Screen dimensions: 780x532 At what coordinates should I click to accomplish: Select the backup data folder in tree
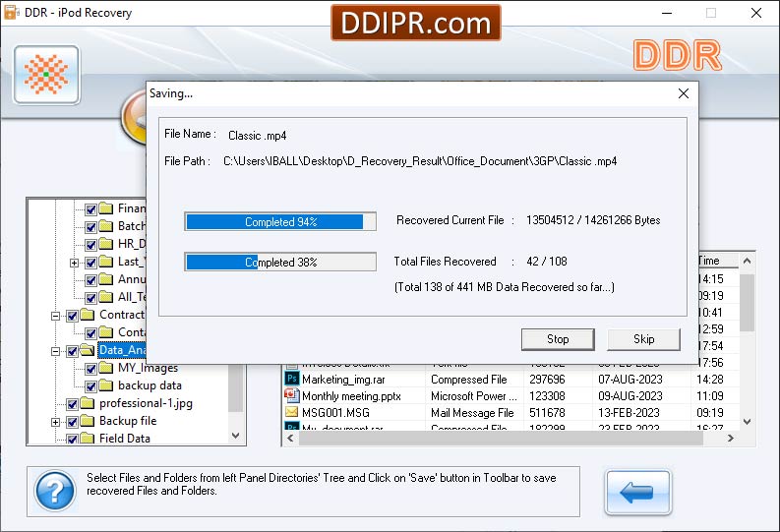point(150,385)
